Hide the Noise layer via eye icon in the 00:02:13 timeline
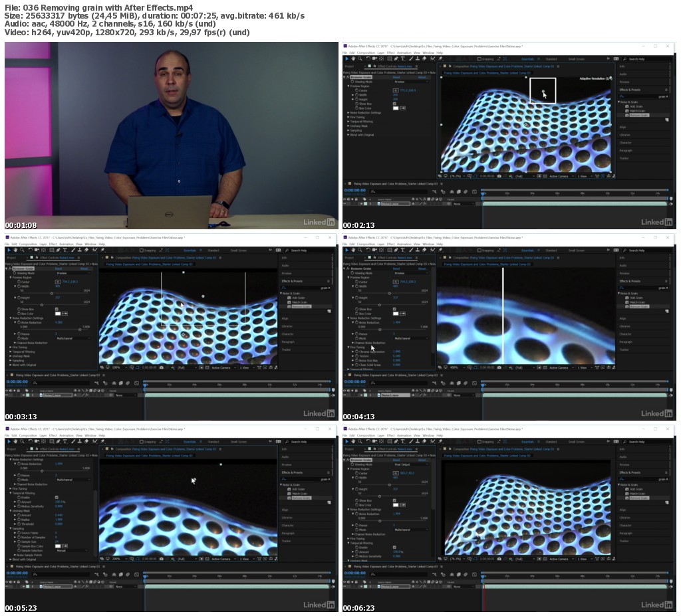The height and width of the screenshot is (616, 681). (x=345, y=203)
